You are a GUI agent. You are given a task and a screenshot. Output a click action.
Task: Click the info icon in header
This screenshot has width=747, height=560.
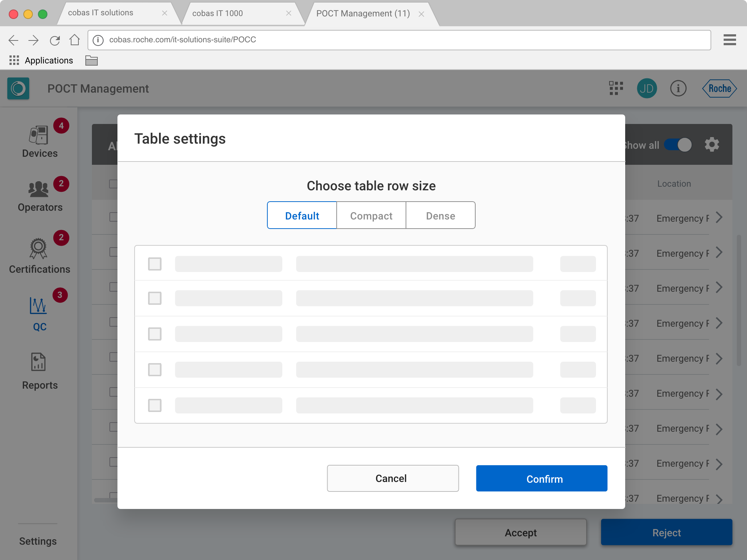[678, 88]
